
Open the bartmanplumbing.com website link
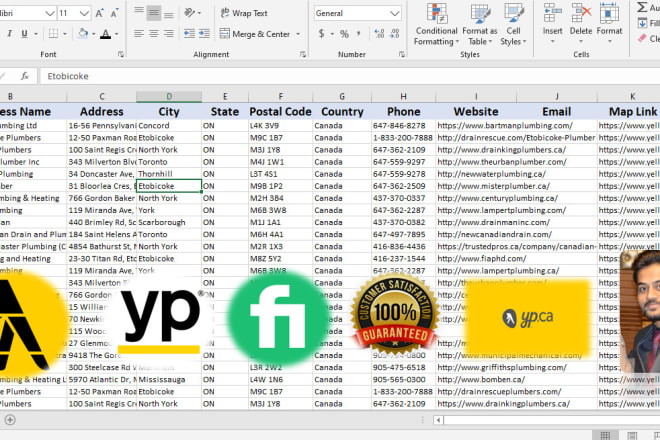(x=505, y=125)
